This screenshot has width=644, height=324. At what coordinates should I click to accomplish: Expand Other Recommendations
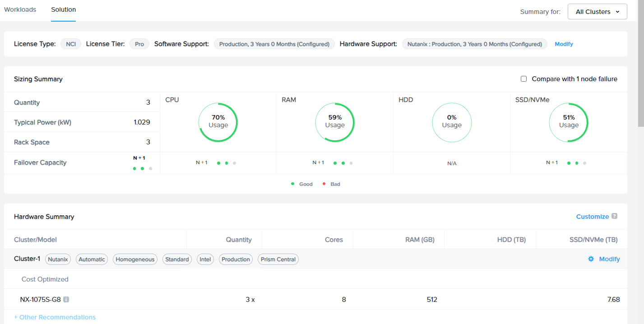(x=55, y=317)
